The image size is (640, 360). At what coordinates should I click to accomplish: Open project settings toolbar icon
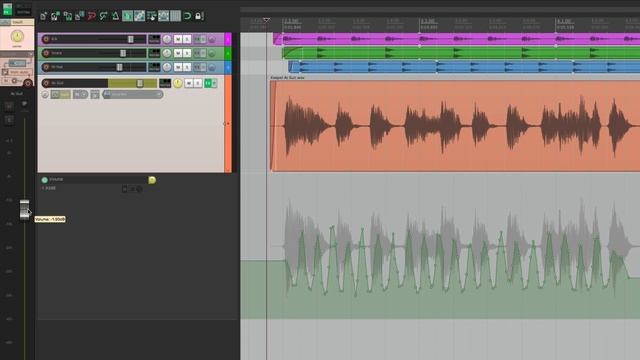80,16
